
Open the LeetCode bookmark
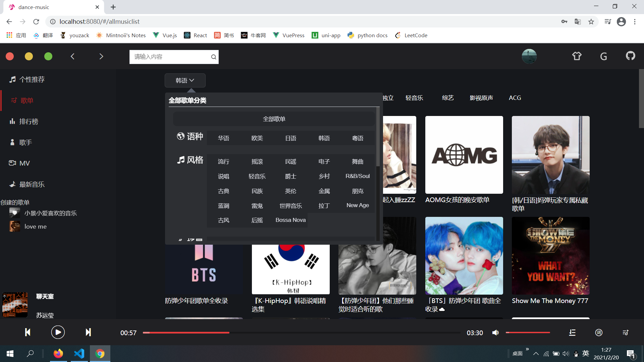pos(411,35)
